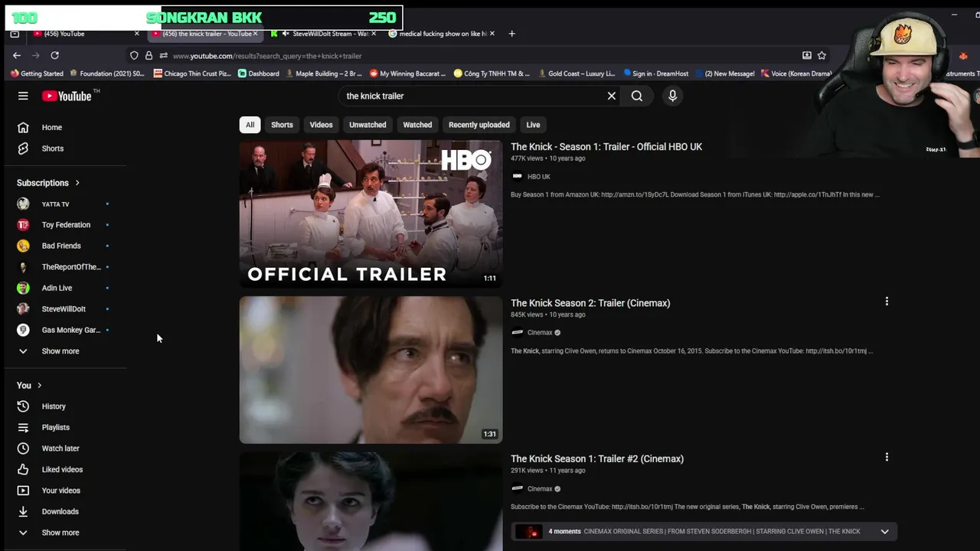
Task: Click the HBO UK channel avatar
Action: pyautogui.click(x=518, y=176)
